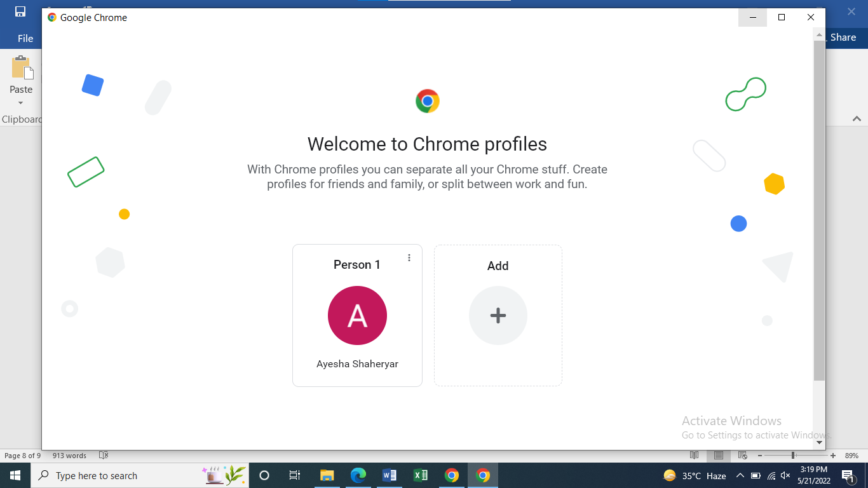Open the notification center icon
The height and width of the screenshot is (488, 868).
(848, 475)
